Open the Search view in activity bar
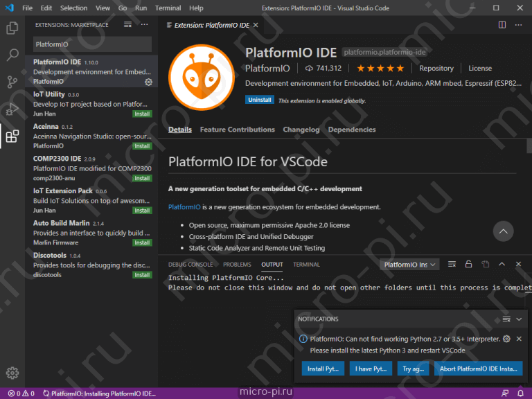This screenshot has height=399, width=532. tap(12, 55)
